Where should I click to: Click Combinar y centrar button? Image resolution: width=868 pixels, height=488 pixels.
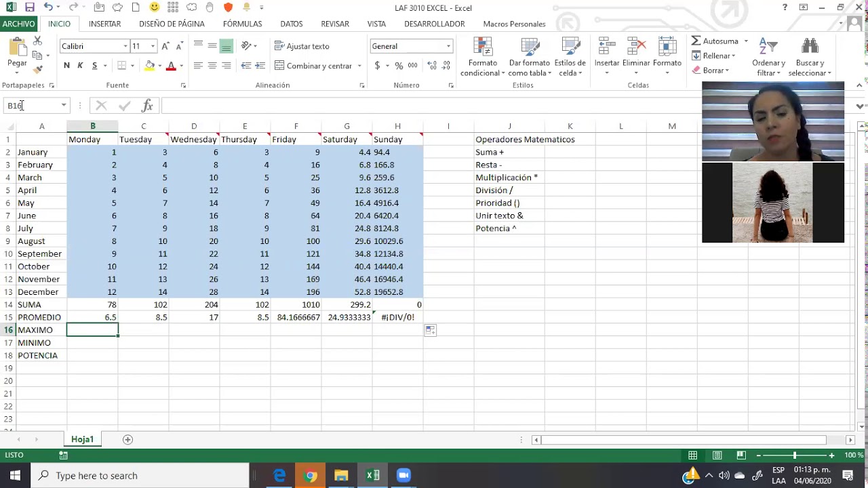pyautogui.click(x=313, y=66)
